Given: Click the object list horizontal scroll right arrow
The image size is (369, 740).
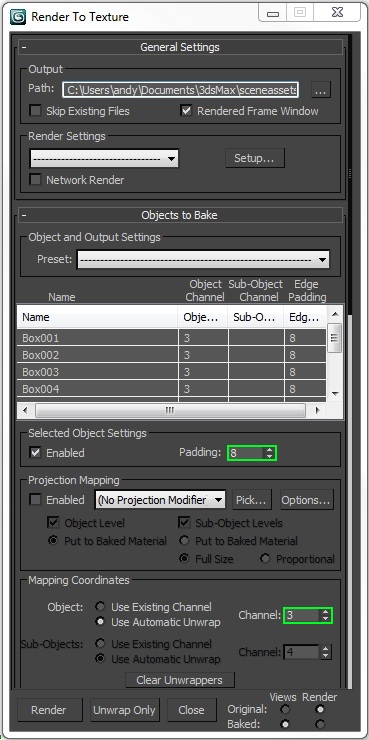Looking at the screenshot, I should coord(318,410).
